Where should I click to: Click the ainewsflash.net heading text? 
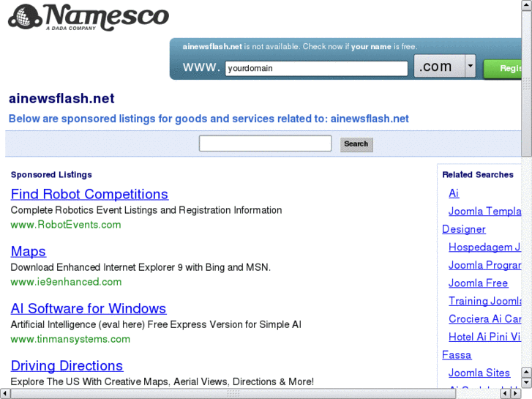click(61, 99)
